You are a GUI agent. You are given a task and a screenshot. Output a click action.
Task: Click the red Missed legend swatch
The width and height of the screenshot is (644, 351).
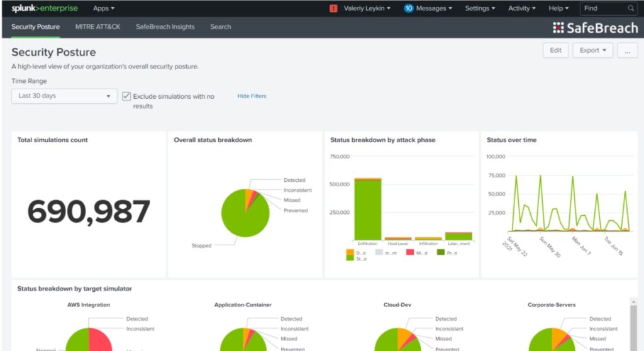[410, 252]
